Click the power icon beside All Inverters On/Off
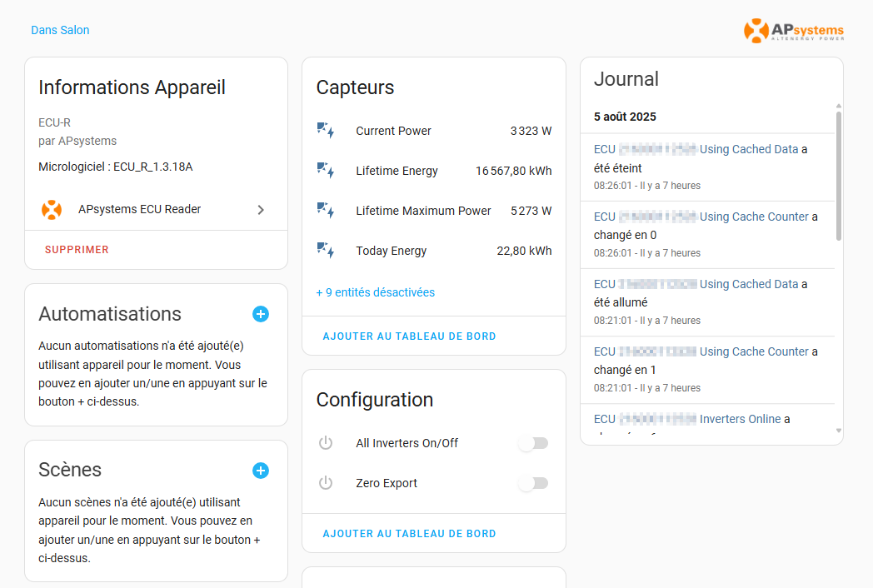873x588 pixels. pyautogui.click(x=326, y=443)
